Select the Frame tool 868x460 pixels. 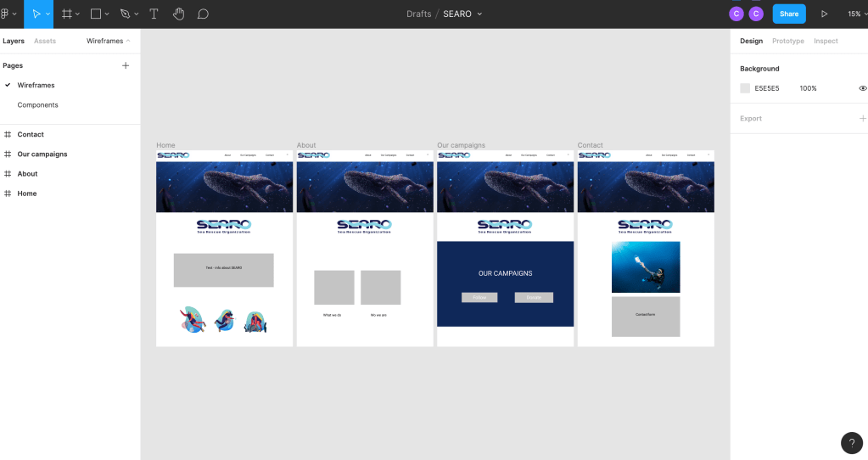pos(67,14)
